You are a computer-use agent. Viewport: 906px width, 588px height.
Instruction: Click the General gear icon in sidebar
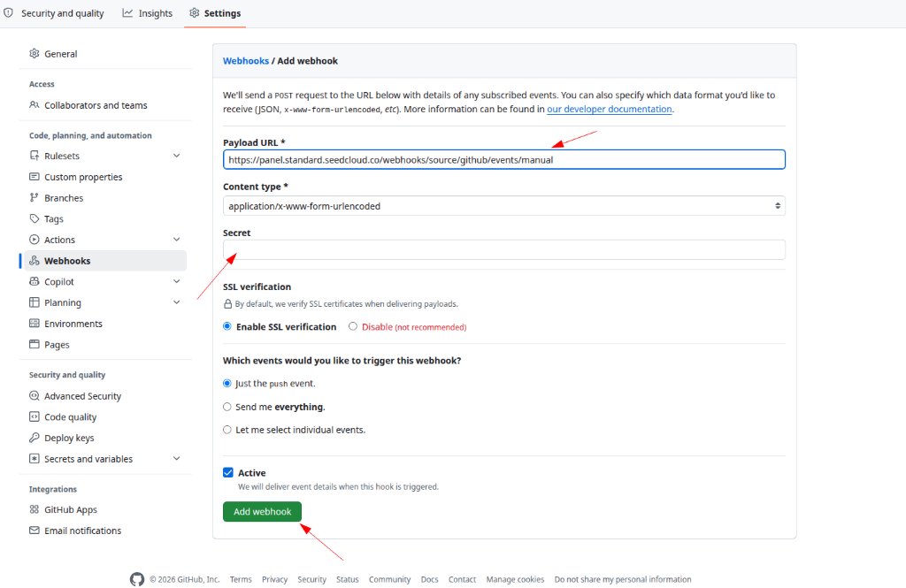(x=35, y=54)
